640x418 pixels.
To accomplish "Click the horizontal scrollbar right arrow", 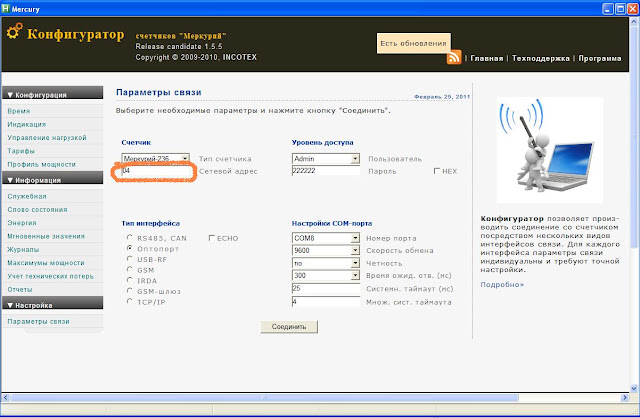I will click(x=625, y=397).
